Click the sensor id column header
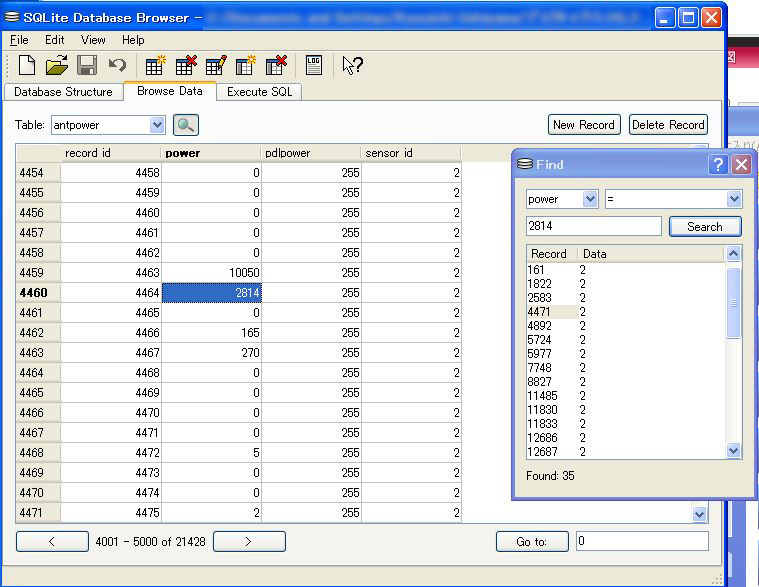Screen dimensions: 759x587 coord(411,153)
